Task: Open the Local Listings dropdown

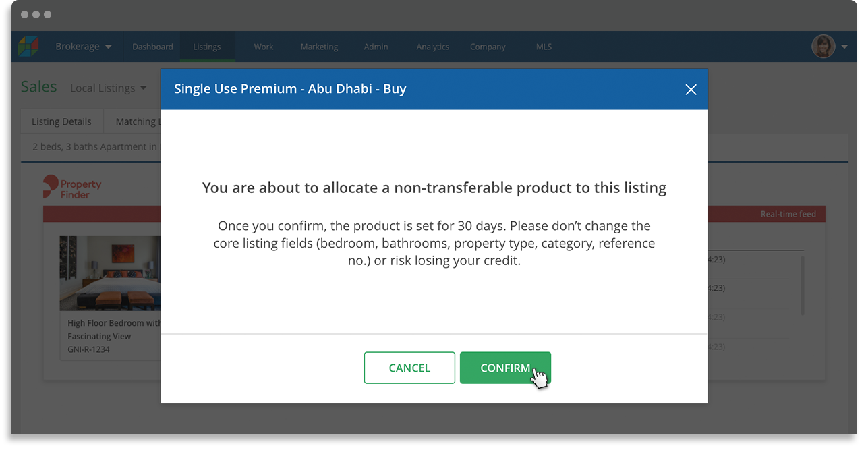Action: (x=108, y=88)
